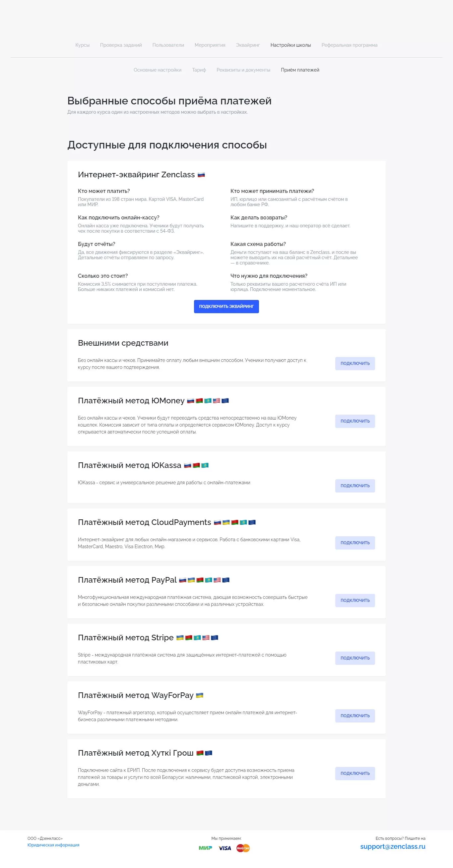Switch to Тариф settings subtab
Image resolution: width=453 pixels, height=868 pixels.
[199, 70]
